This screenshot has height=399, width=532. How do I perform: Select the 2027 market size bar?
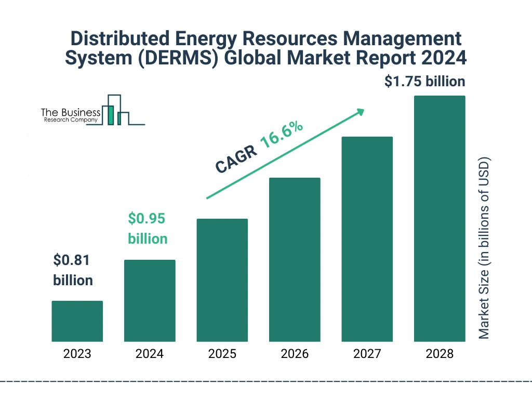(x=367, y=239)
